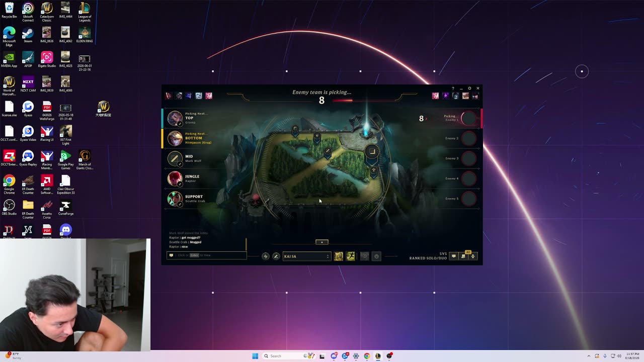Edit runes with the pencil icon

pyautogui.click(x=276, y=256)
